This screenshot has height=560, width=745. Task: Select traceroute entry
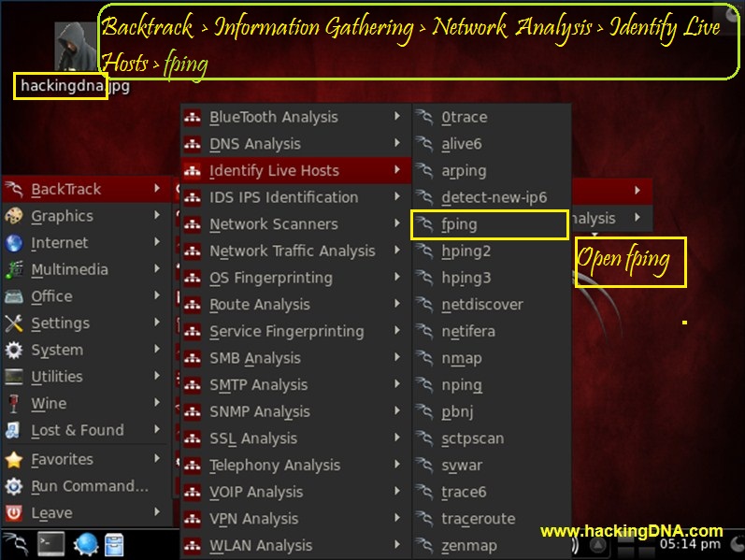[492, 519]
